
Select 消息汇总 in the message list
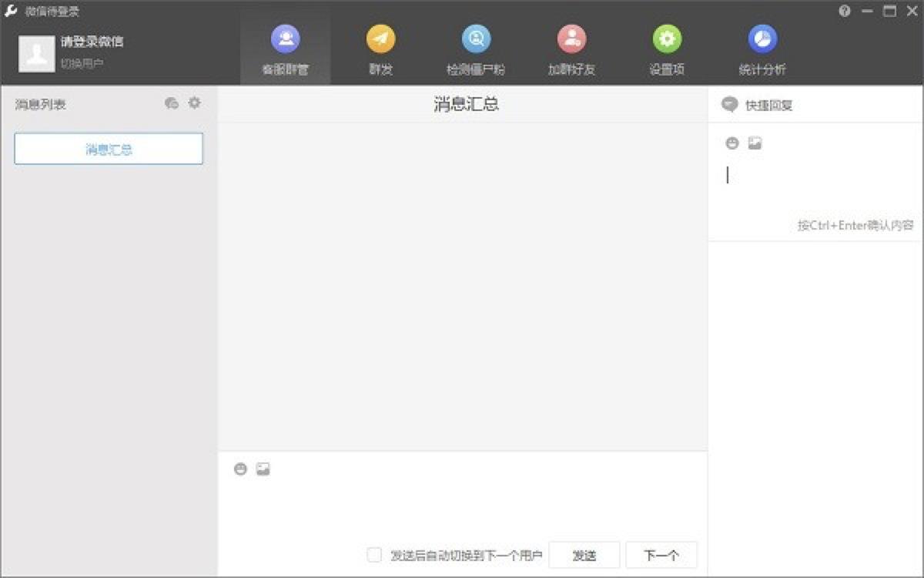point(109,149)
